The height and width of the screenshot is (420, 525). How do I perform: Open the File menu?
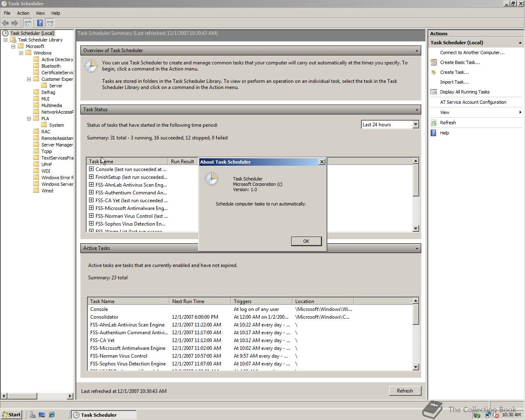click(x=7, y=13)
